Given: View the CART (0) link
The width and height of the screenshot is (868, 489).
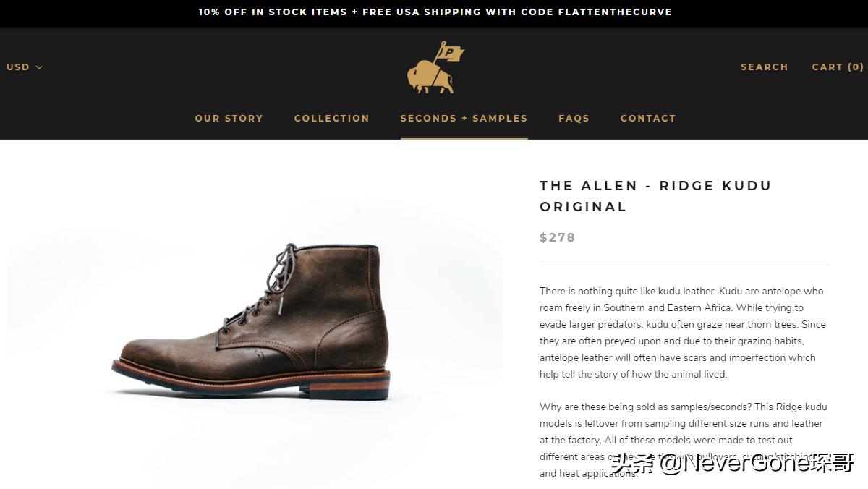Looking at the screenshot, I should click(838, 67).
